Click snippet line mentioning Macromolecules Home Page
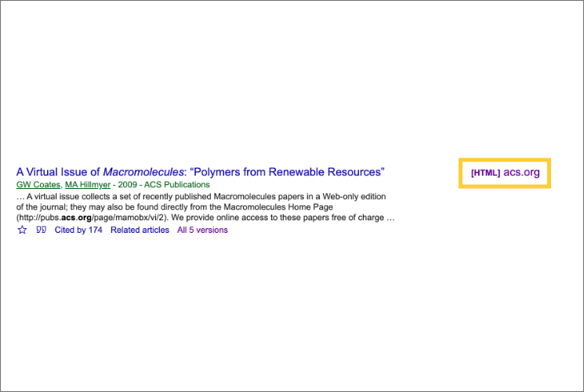 point(175,207)
